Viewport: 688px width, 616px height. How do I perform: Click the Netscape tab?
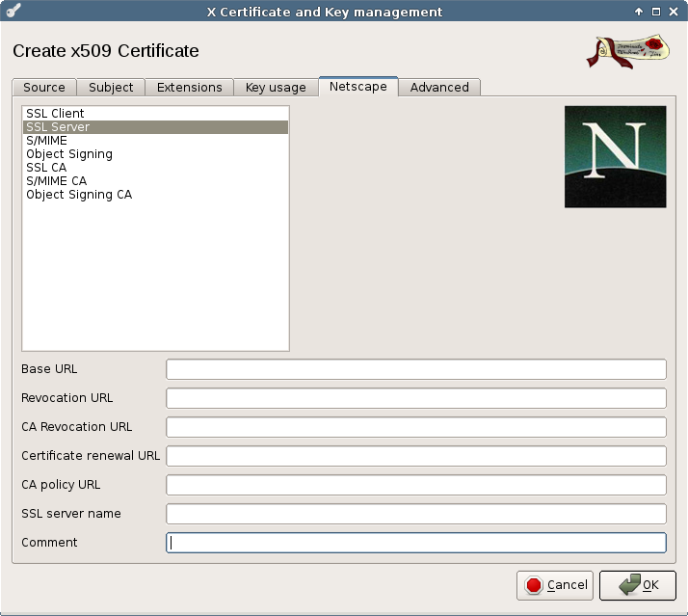tap(358, 86)
